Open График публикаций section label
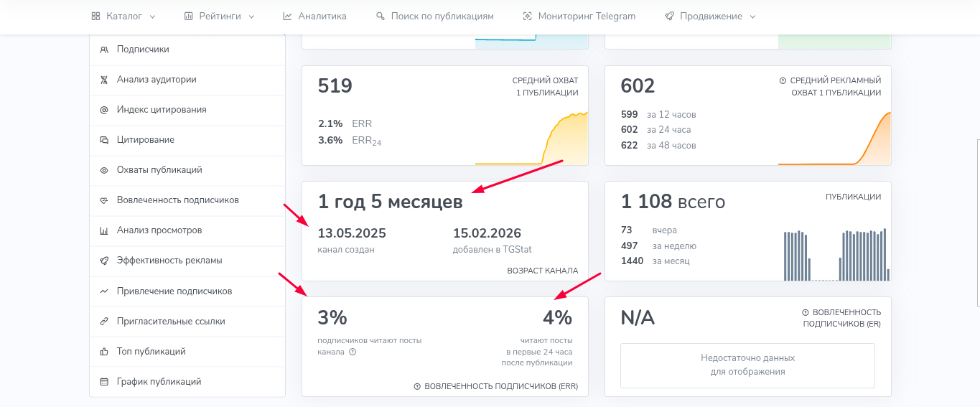The height and width of the screenshot is (407, 980). [159, 382]
